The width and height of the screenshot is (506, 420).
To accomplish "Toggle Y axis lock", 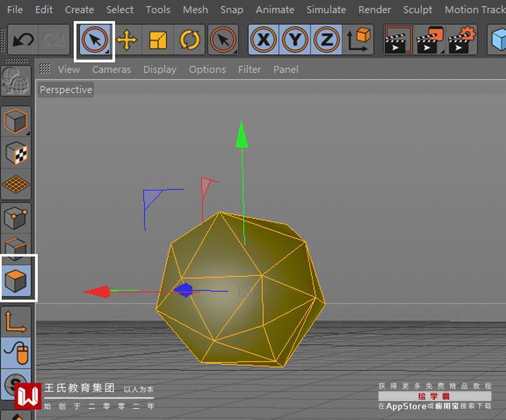I will tap(294, 40).
